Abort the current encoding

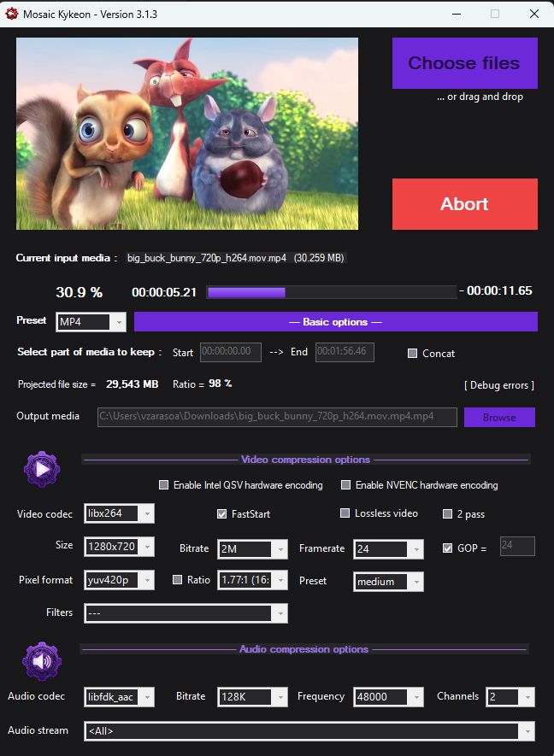click(464, 204)
